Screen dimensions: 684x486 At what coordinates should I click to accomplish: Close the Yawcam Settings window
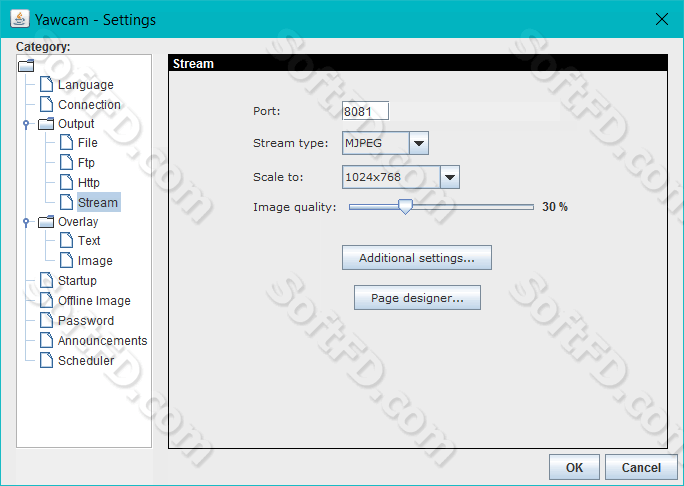[x=662, y=19]
